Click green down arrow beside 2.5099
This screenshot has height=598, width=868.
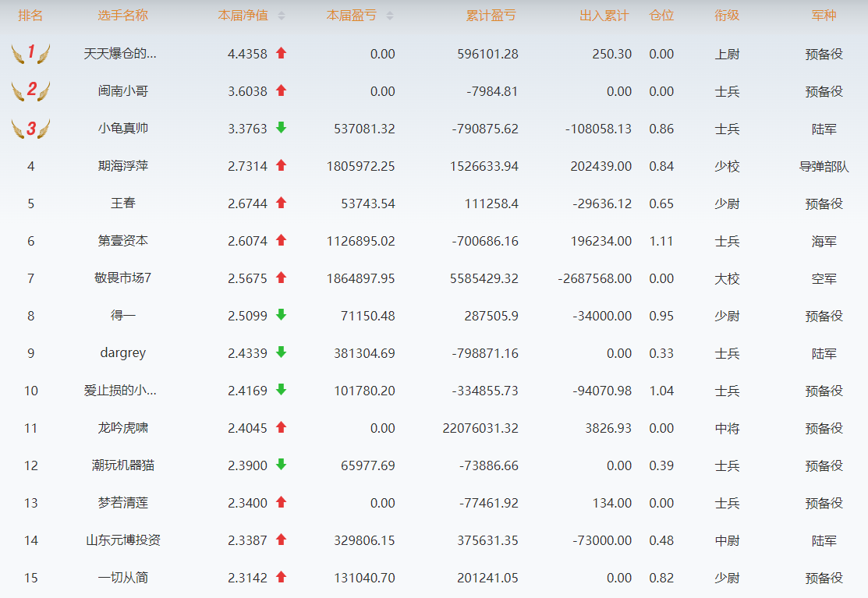(x=282, y=315)
